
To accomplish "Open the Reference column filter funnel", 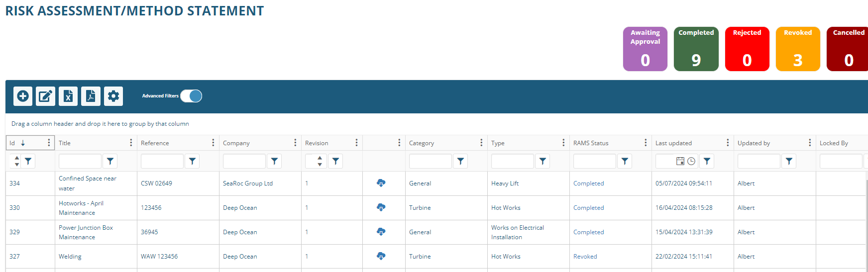I will [192, 161].
